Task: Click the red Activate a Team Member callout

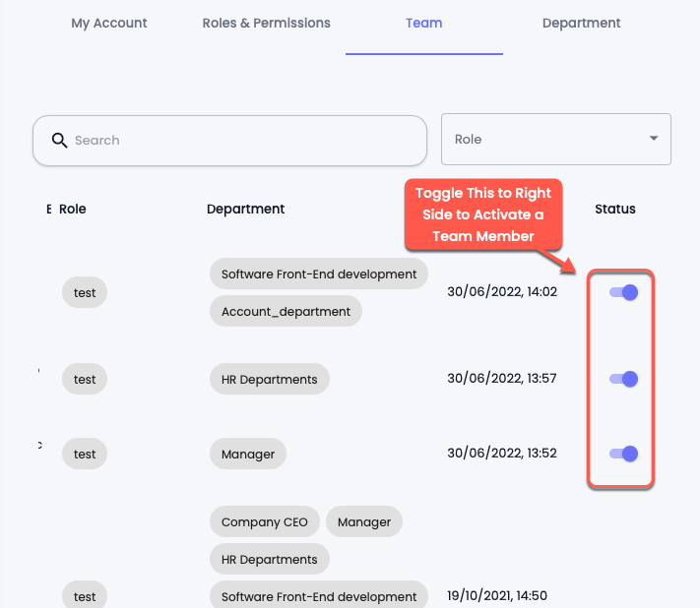Action: click(x=482, y=214)
